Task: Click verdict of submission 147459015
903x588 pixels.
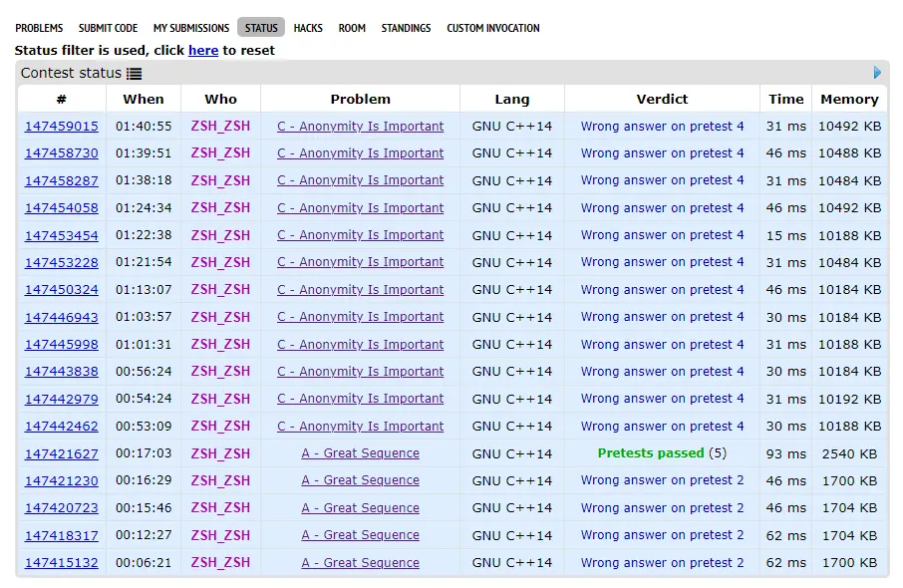Action: click(x=662, y=127)
